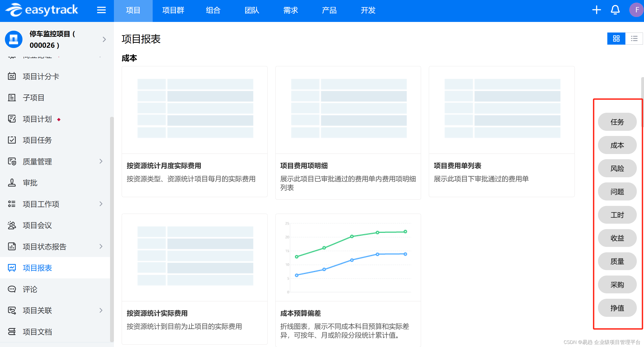
Task: Open the 项目群 top tab
Action: point(173,10)
